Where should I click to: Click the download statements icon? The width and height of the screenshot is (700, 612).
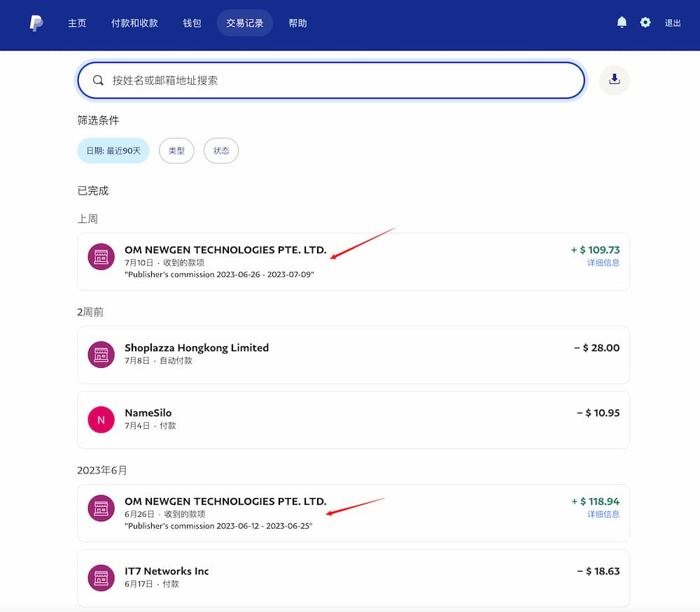coord(615,80)
